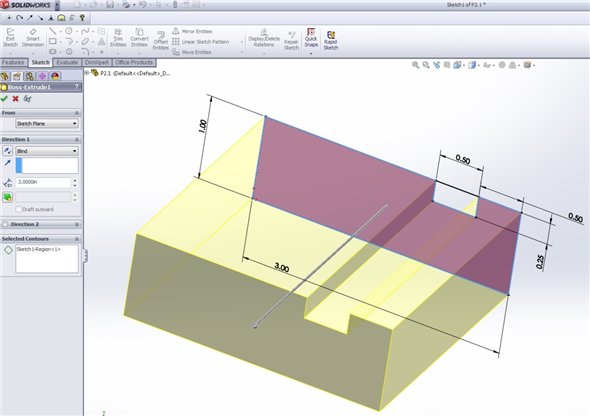590x416 pixels.
Task: Click the Section View icon
Action: (x=447, y=65)
